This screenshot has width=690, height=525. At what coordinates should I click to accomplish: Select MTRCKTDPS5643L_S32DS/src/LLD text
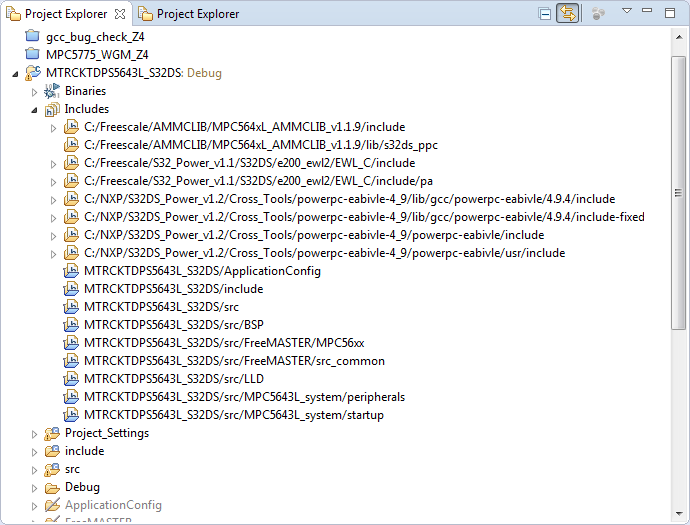click(174, 379)
